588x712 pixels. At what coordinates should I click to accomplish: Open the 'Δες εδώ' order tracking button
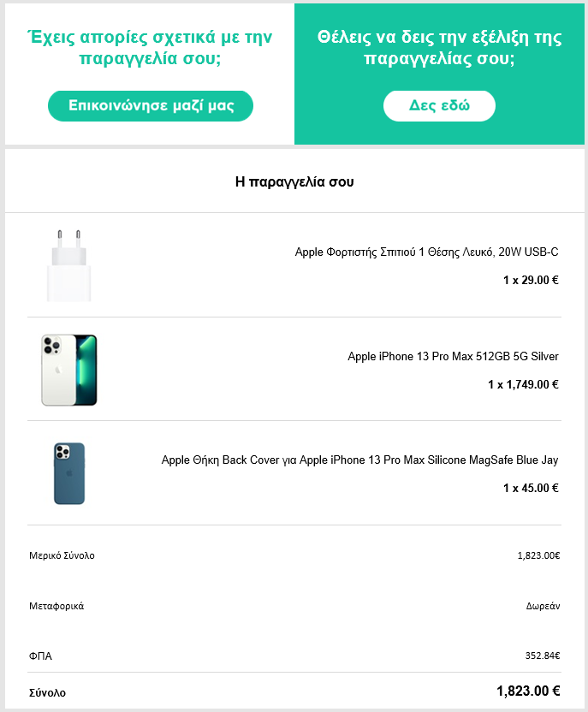coord(439,106)
